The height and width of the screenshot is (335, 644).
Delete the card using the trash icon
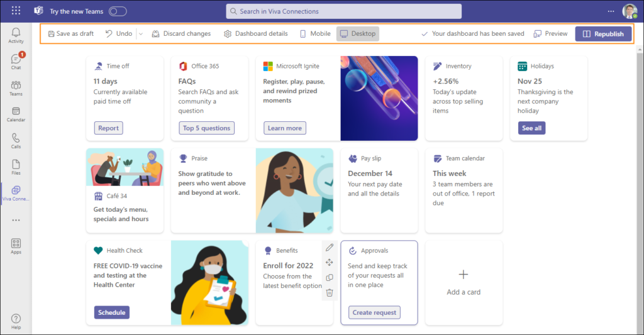[330, 292]
